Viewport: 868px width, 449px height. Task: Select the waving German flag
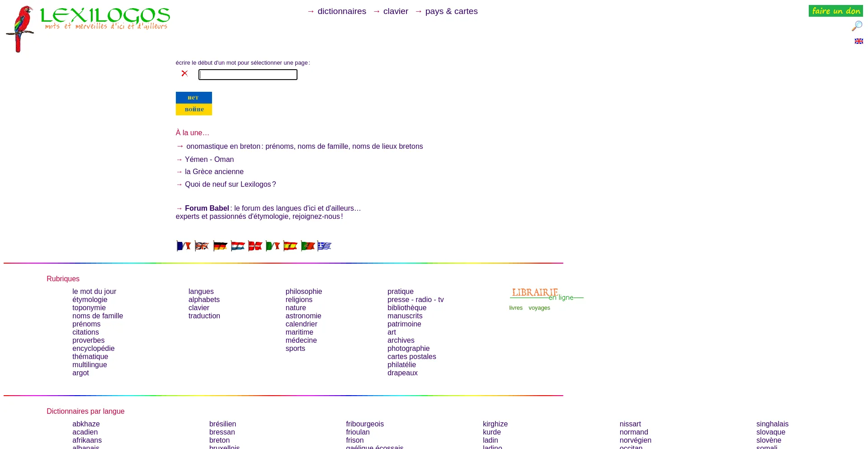(220, 246)
